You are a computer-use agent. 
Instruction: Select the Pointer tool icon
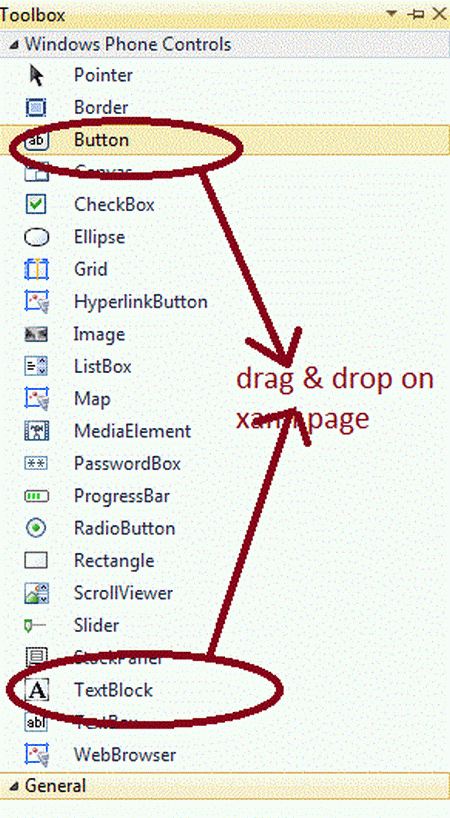coord(37,75)
